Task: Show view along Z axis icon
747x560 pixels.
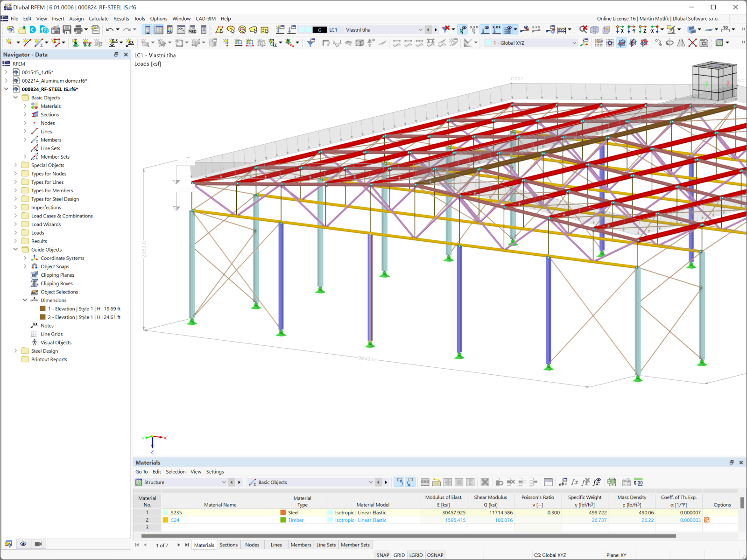Action: 642,29
